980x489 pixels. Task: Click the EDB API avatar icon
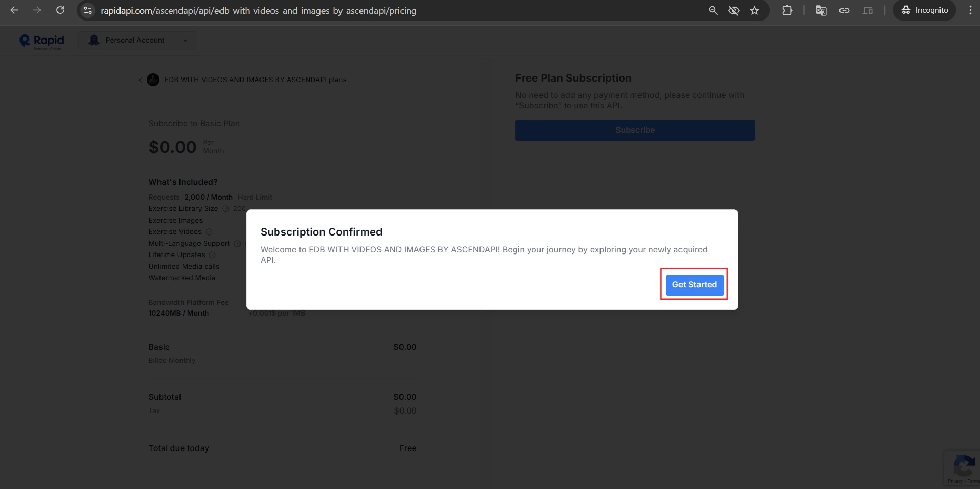(x=153, y=80)
